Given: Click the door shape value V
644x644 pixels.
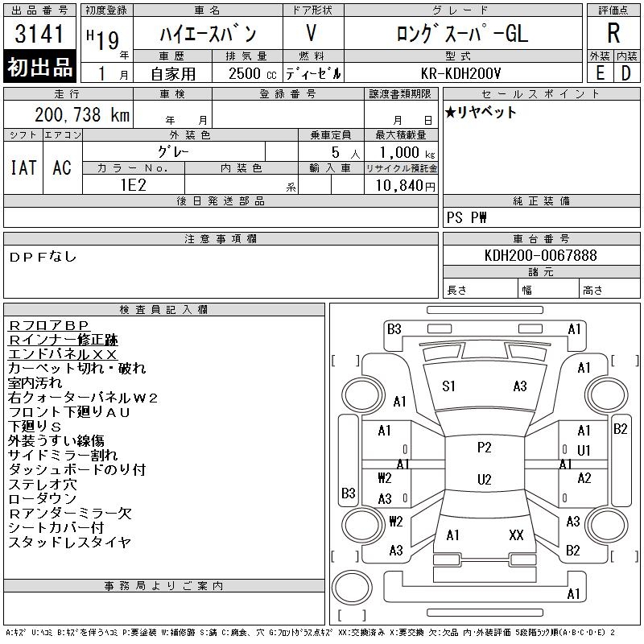Looking at the screenshot, I should (x=312, y=33).
